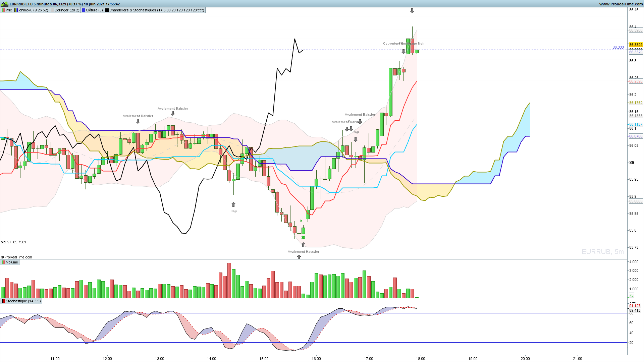This screenshot has width=644, height=362.
Task: Click the cyan 86,1127 price axis tag
Action: pyautogui.click(x=636, y=124)
